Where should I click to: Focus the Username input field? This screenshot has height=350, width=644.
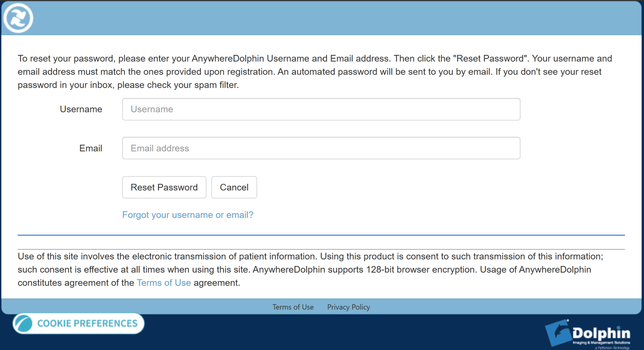click(x=321, y=109)
